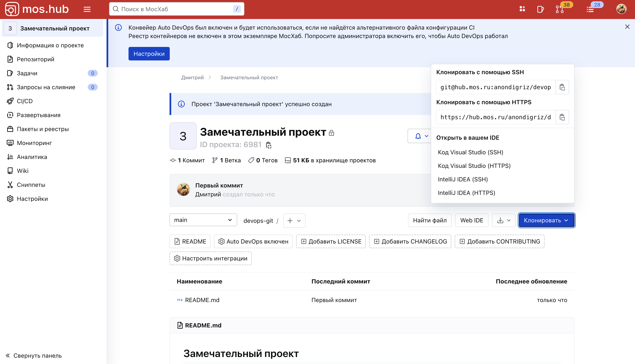Open CI/CD in the sidebar

(x=25, y=101)
